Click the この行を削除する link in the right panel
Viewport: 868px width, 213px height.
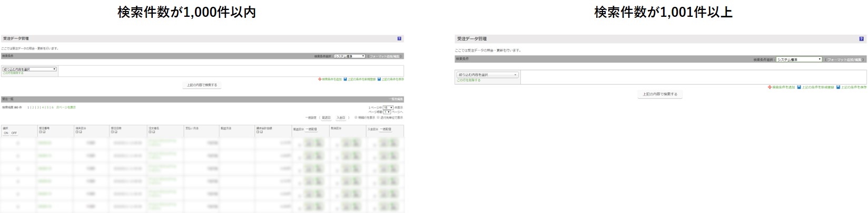point(468,80)
